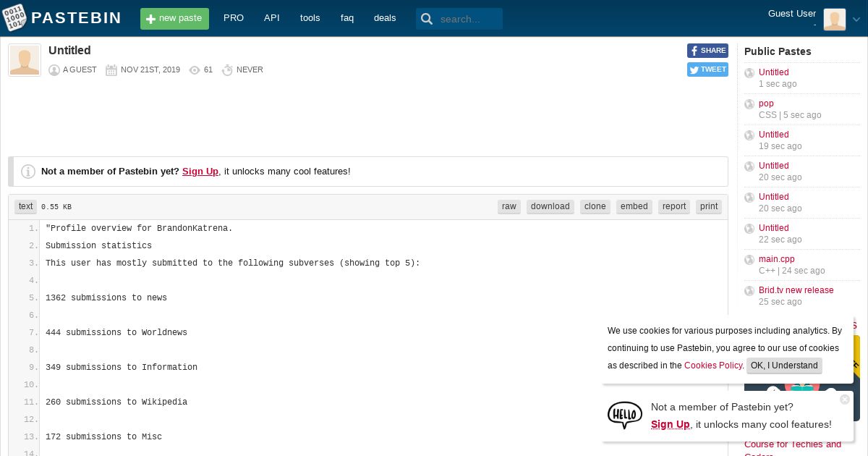
Task: Click the user icon beside A GUEST
Action: [x=54, y=70]
